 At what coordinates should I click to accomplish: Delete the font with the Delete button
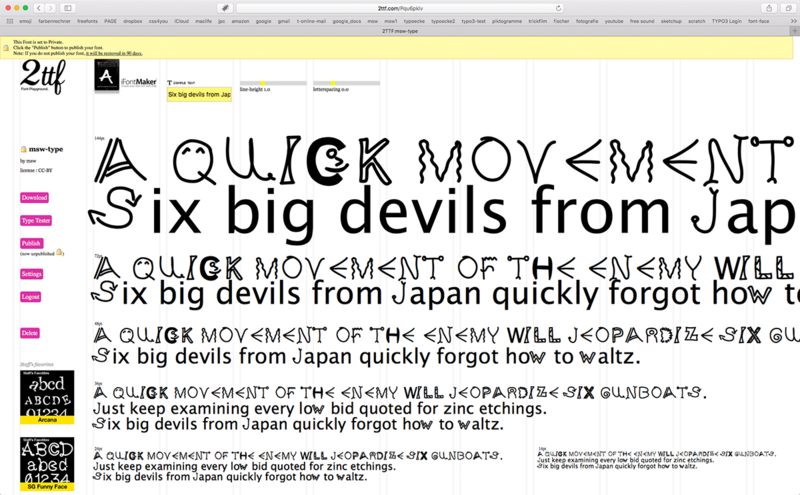coord(30,333)
